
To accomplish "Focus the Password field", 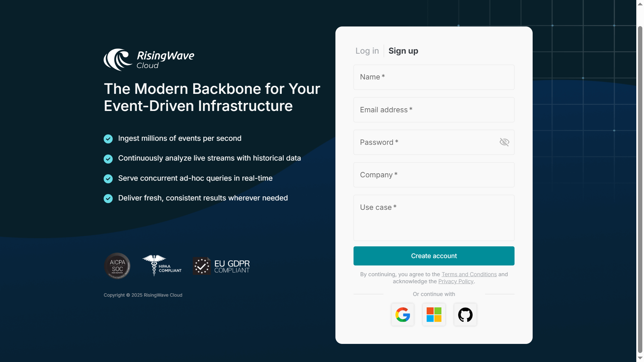I will (426, 142).
